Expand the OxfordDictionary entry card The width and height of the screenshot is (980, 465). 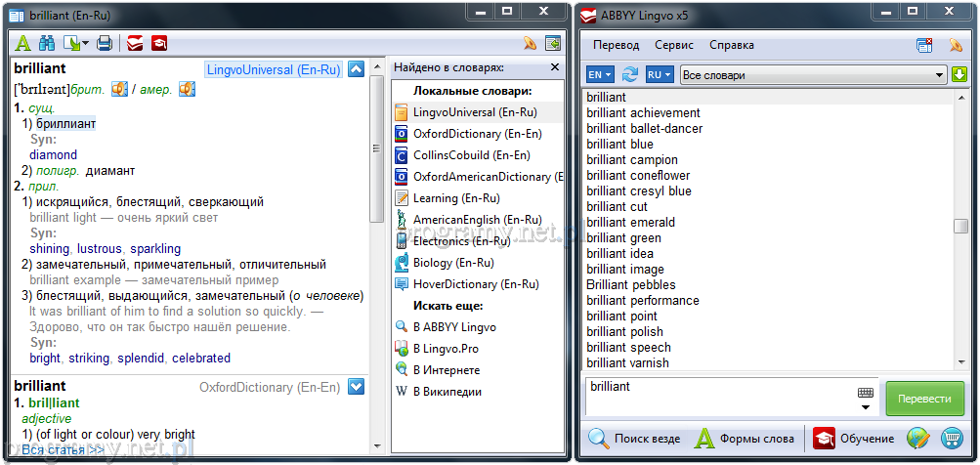356,386
